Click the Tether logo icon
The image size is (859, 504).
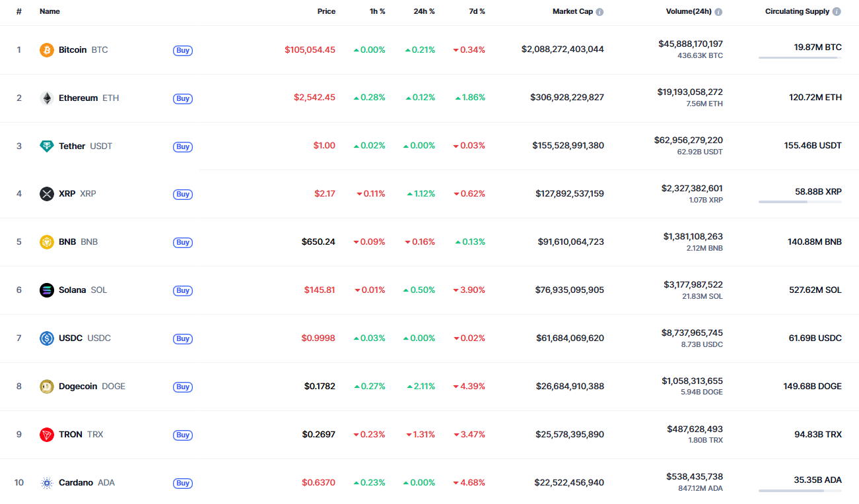coord(47,146)
